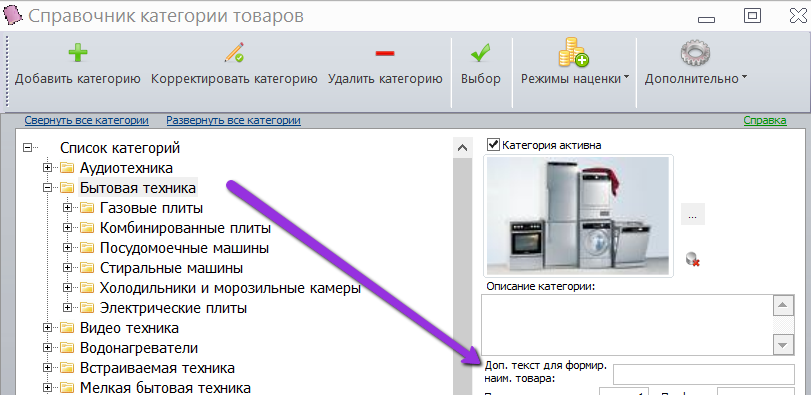Click the remove image icon with red cross
Viewport: 811px width, 395px height.
pyautogui.click(x=693, y=259)
